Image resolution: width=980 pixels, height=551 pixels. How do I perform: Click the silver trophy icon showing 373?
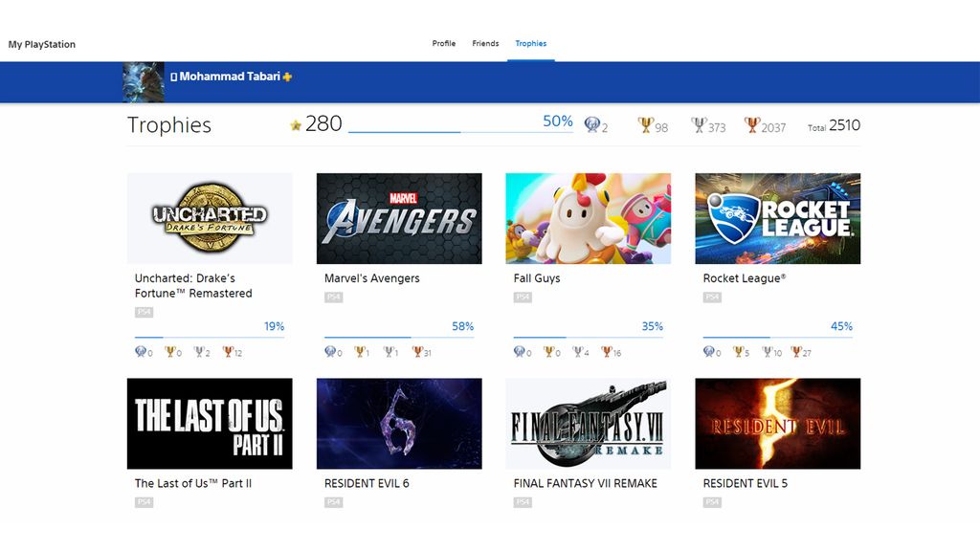(x=696, y=125)
